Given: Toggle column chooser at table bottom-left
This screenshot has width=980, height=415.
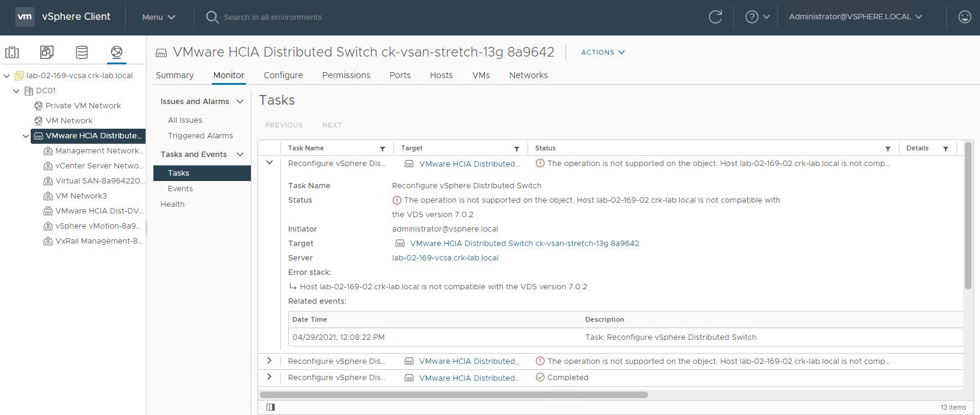Looking at the screenshot, I should (x=271, y=407).
